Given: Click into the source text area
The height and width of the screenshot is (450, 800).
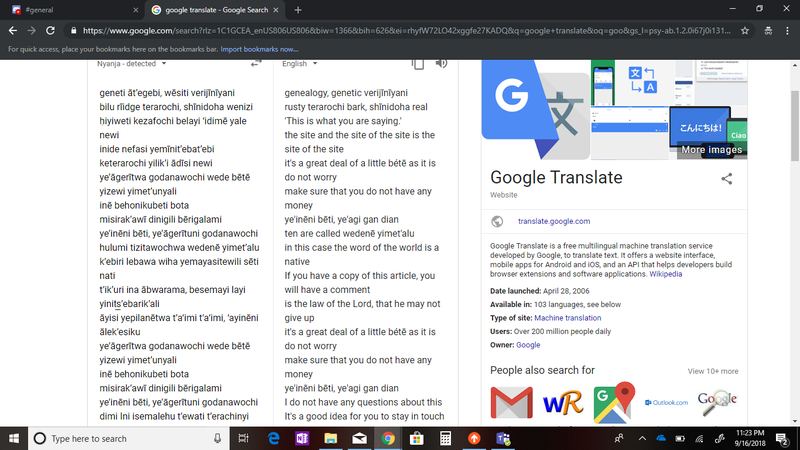Looking at the screenshot, I should click(x=180, y=254).
